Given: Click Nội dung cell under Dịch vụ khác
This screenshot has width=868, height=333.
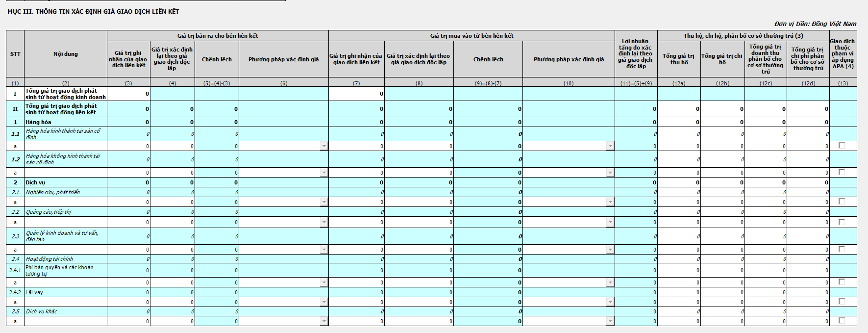Looking at the screenshot, I should (65, 322).
